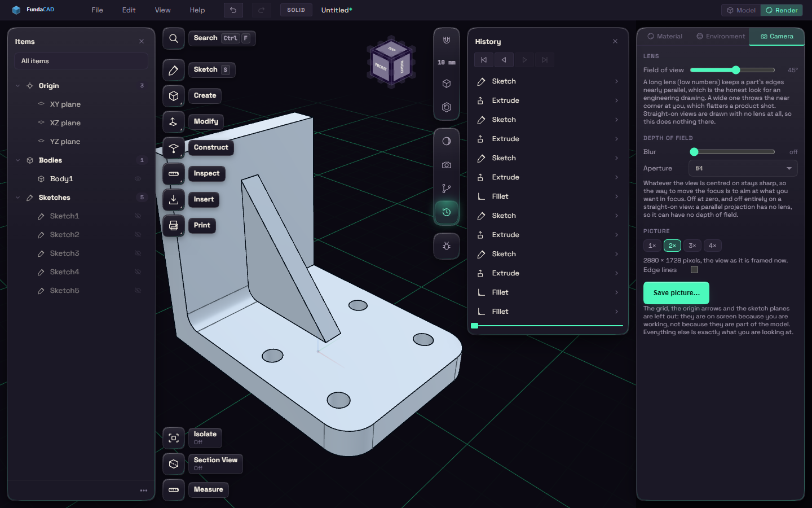Toggle visibility of Sketch5

138,291
